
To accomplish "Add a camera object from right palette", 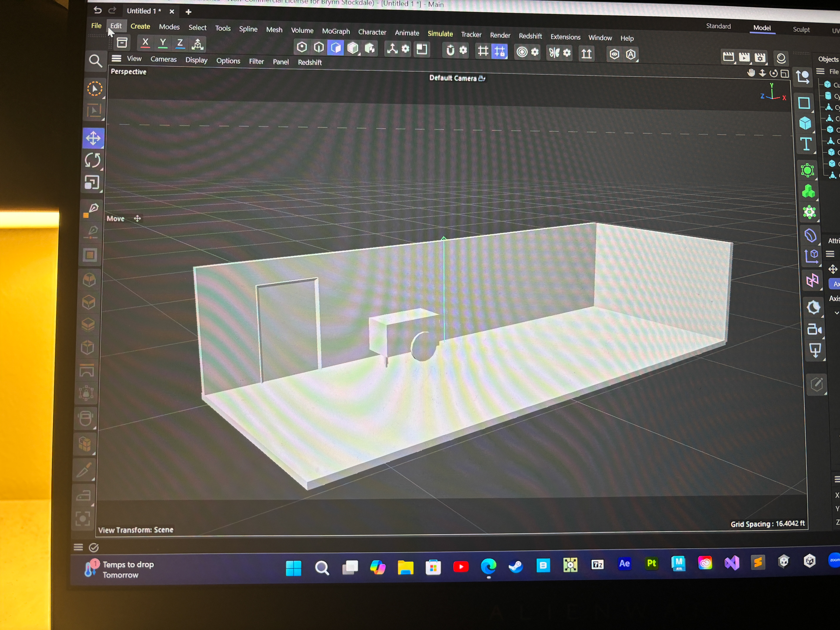I will [x=814, y=329].
